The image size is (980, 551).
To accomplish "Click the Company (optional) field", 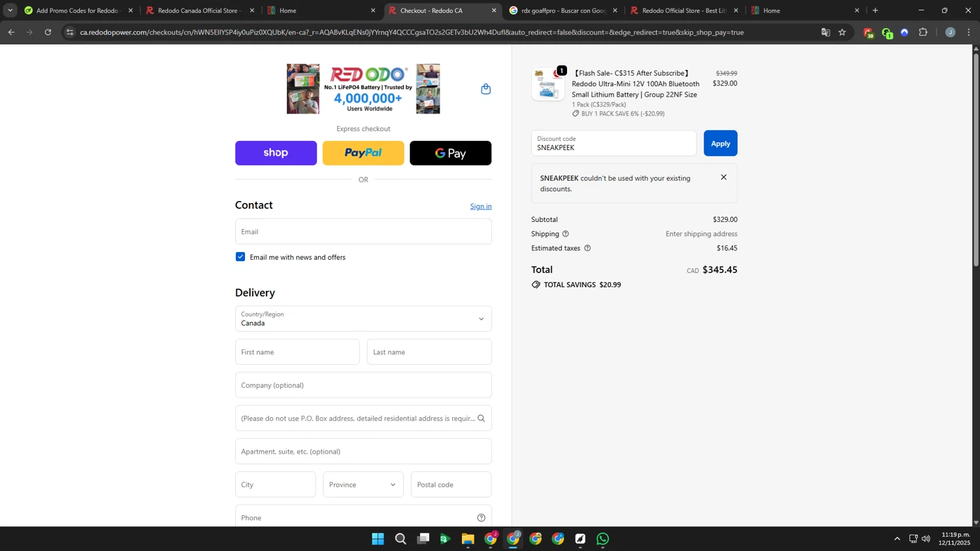I will [x=363, y=385].
